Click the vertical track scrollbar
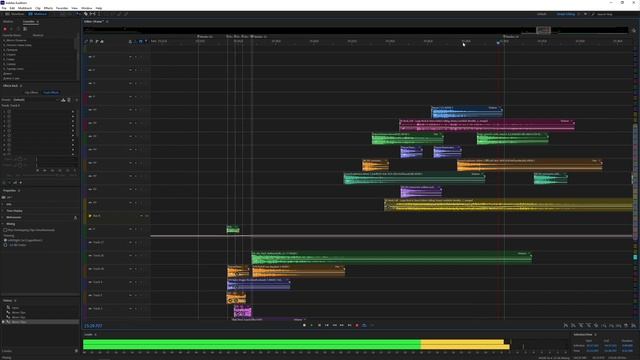The height and width of the screenshot is (360, 640). point(635,182)
